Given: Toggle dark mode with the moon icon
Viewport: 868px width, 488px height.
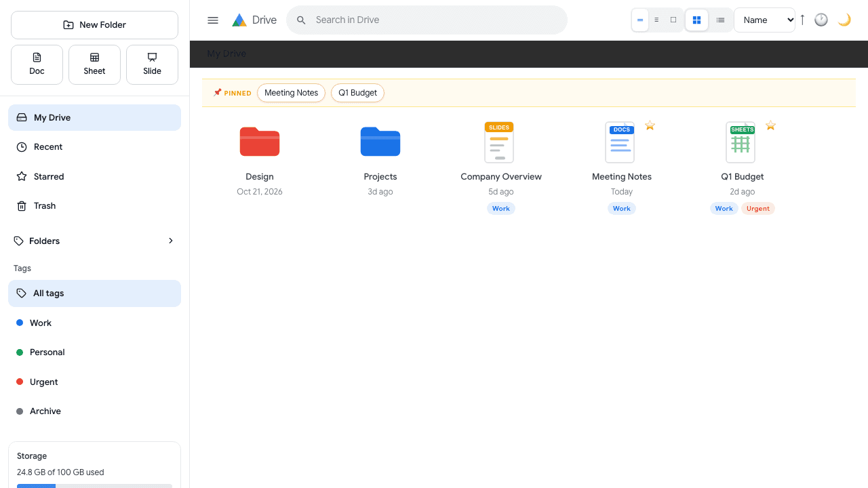Looking at the screenshot, I should point(844,20).
